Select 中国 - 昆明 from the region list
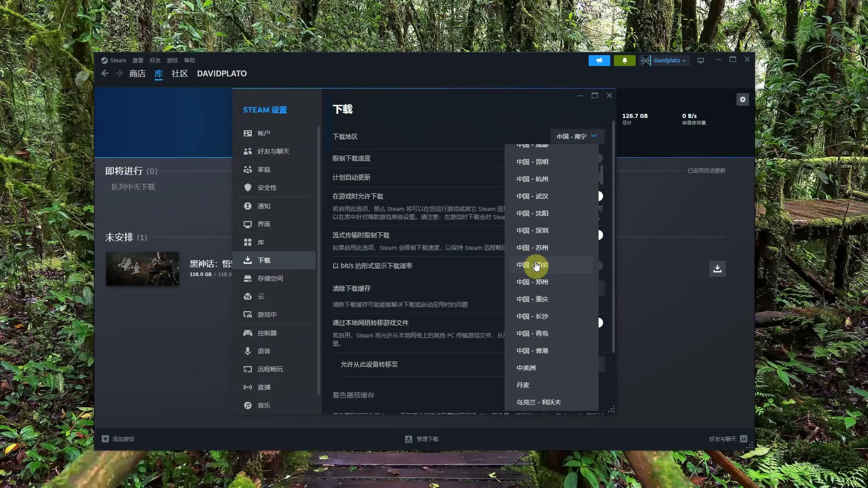 tap(552, 162)
